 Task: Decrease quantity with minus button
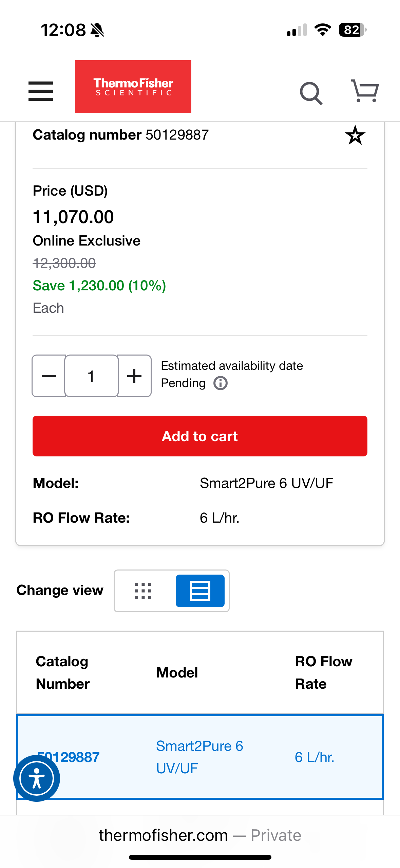[49, 376]
